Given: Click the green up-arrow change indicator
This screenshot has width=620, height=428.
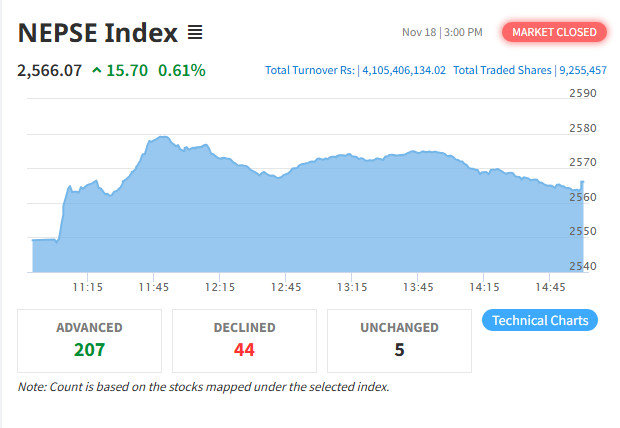Looking at the screenshot, I should [96, 70].
